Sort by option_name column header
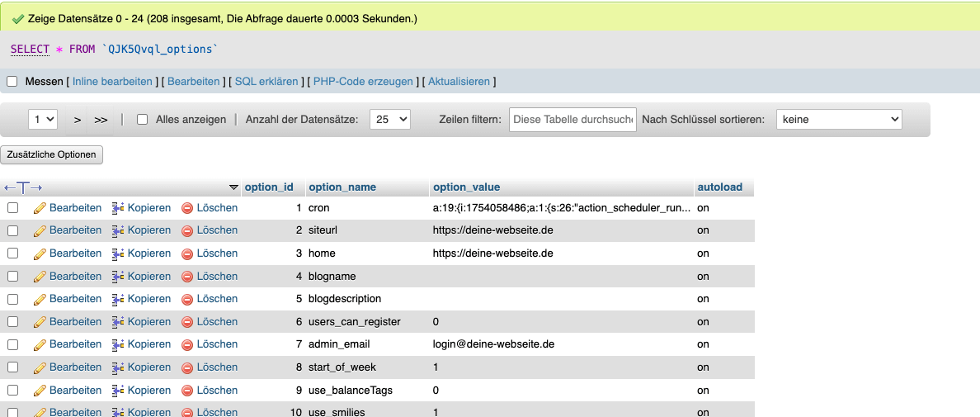 342,187
